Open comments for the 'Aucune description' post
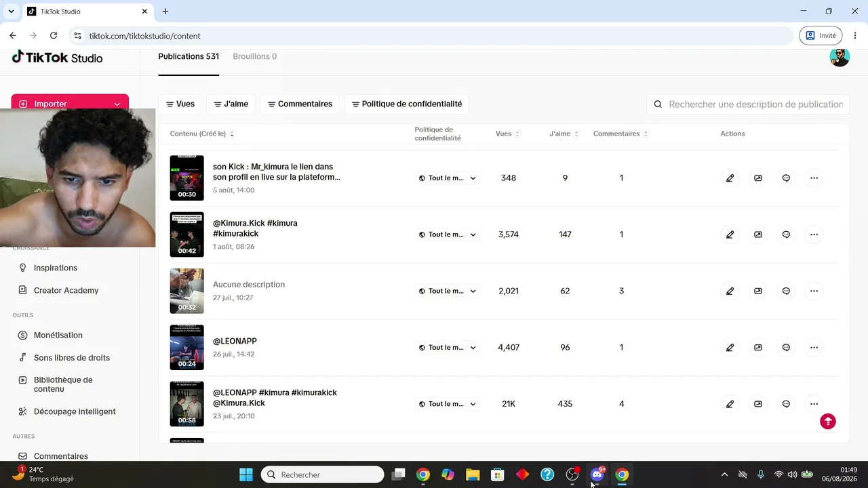Image resolution: width=868 pixels, height=488 pixels. pos(786,291)
